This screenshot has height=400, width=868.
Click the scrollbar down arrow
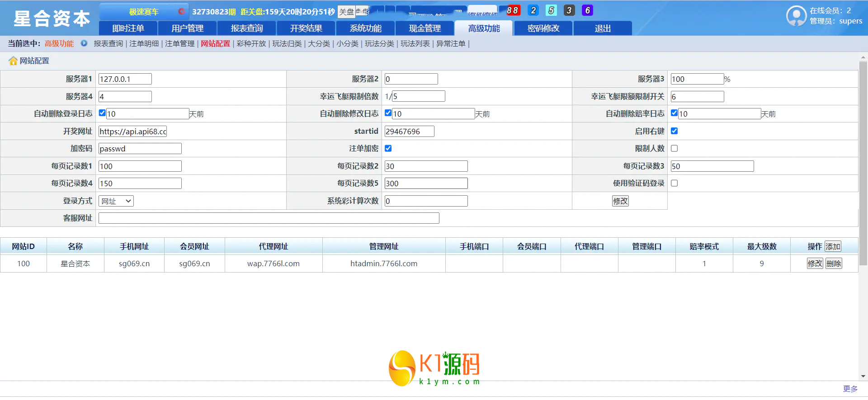point(863,376)
